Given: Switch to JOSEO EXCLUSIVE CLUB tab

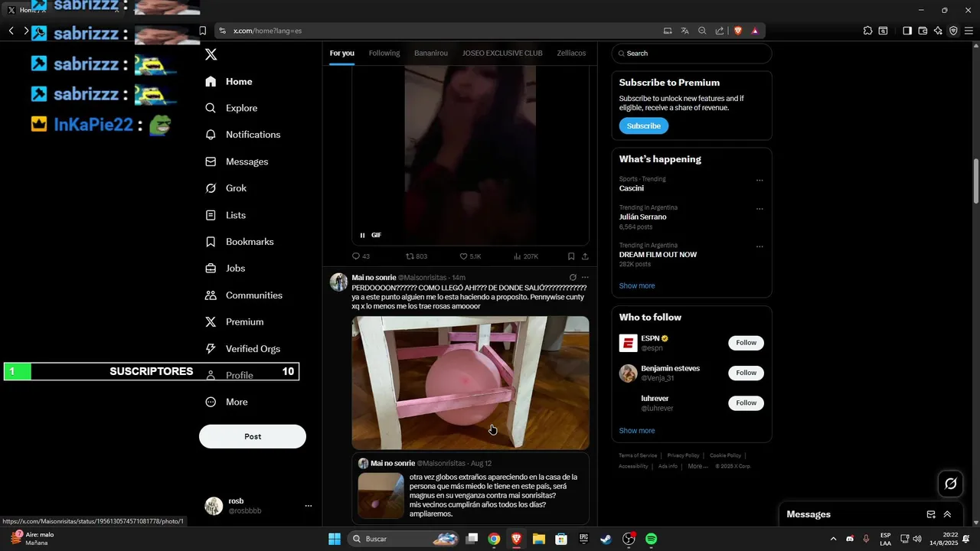Looking at the screenshot, I should [502, 54].
